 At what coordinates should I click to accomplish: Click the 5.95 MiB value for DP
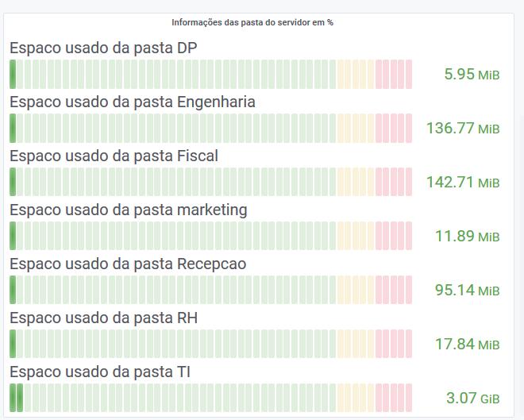[x=472, y=75]
